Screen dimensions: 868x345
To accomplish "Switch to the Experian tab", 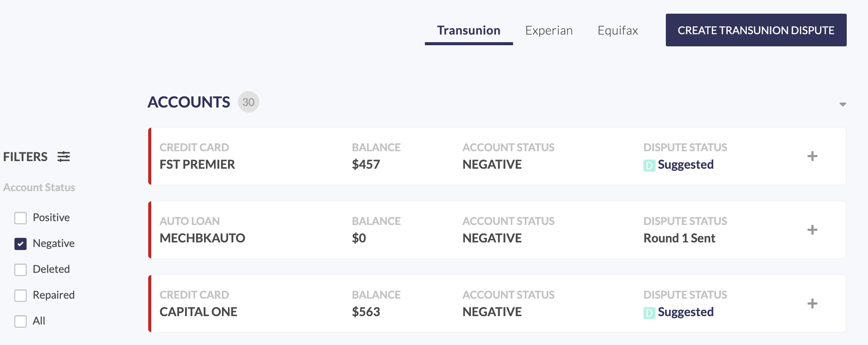I will (x=549, y=30).
